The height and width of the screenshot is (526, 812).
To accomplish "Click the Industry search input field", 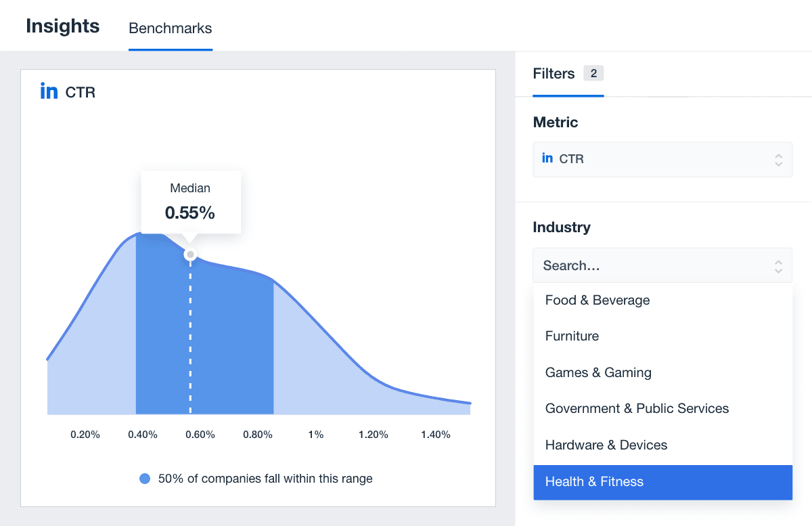I will pos(609,265).
